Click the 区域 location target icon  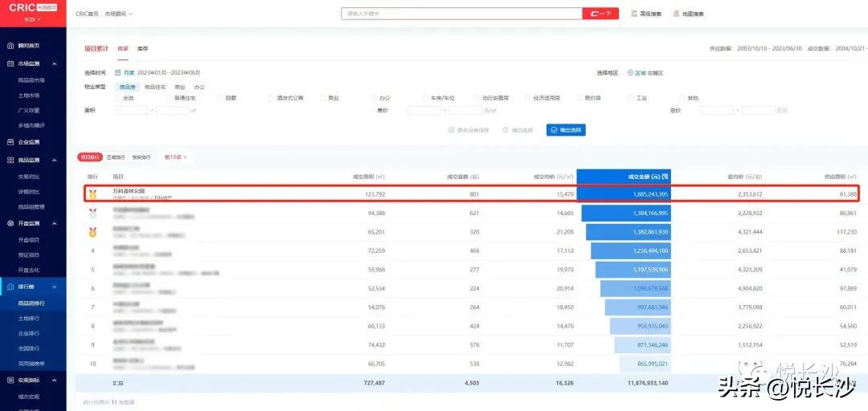(630, 72)
